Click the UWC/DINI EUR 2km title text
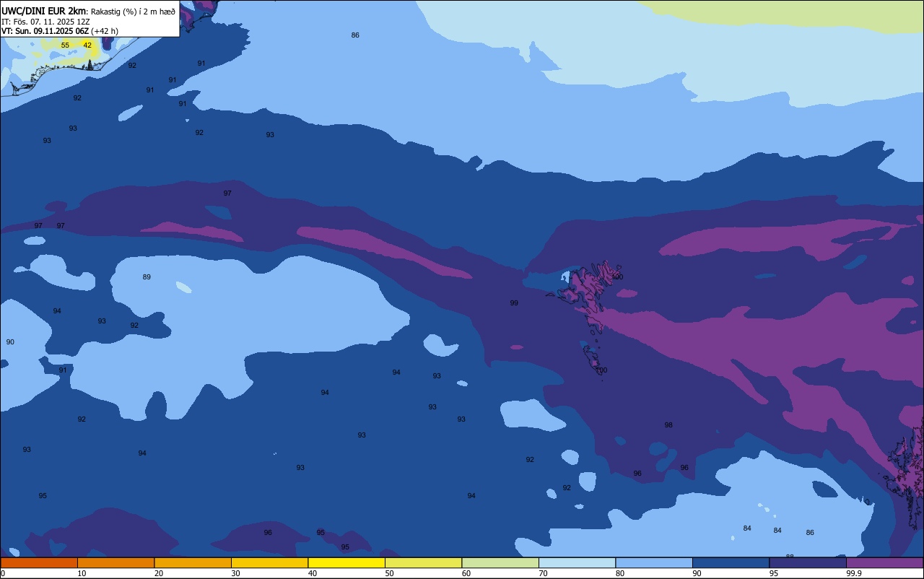 [44, 11]
